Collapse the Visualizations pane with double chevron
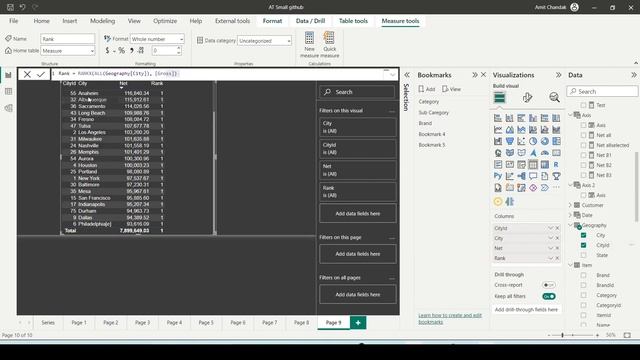640x360 pixels. coord(558,75)
